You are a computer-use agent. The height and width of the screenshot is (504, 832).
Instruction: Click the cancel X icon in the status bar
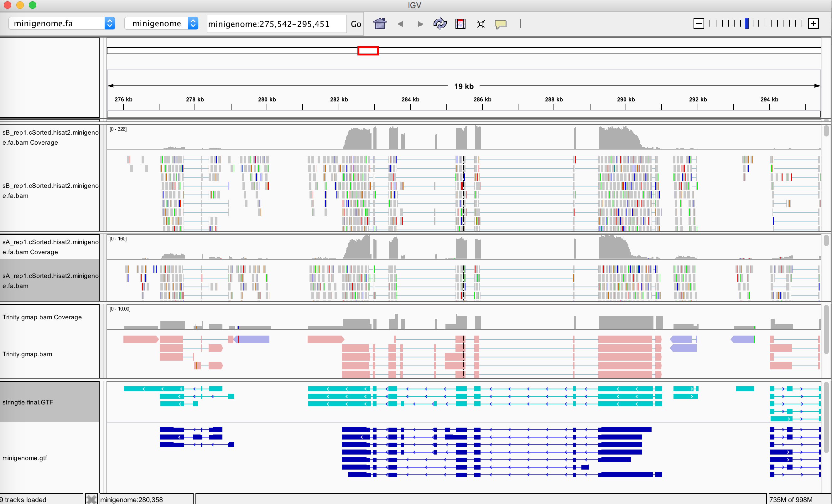point(91,499)
